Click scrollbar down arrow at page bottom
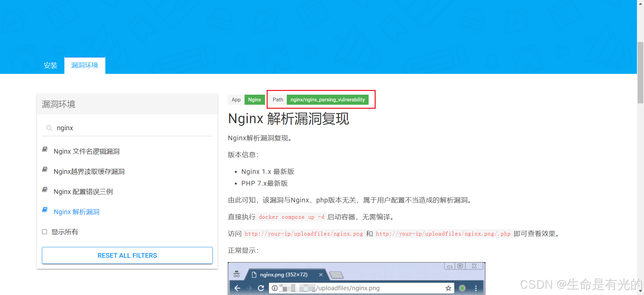The image size is (644, 295). coord(640,292)
